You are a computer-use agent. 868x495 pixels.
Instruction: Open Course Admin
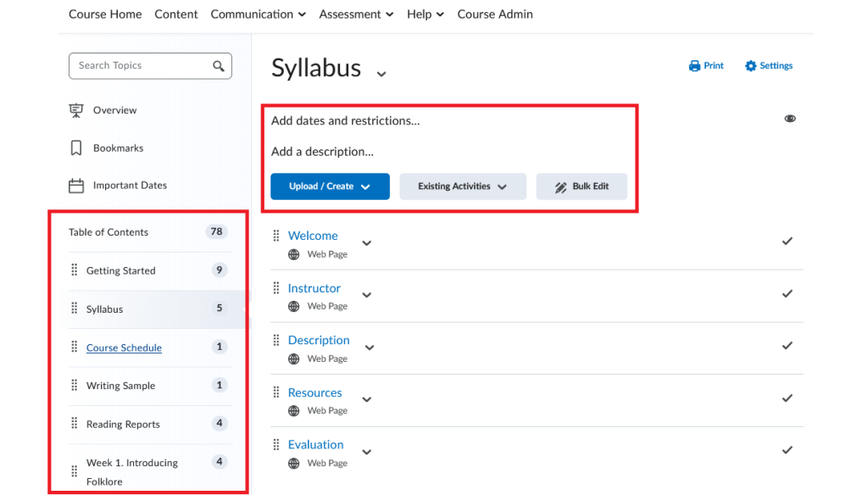tap(495, 14)
